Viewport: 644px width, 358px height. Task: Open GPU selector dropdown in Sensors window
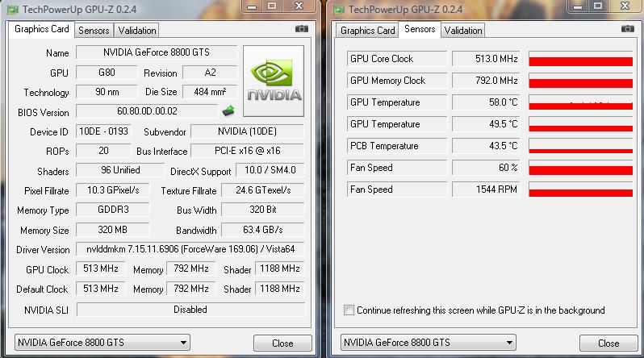[x=429, y=343]
